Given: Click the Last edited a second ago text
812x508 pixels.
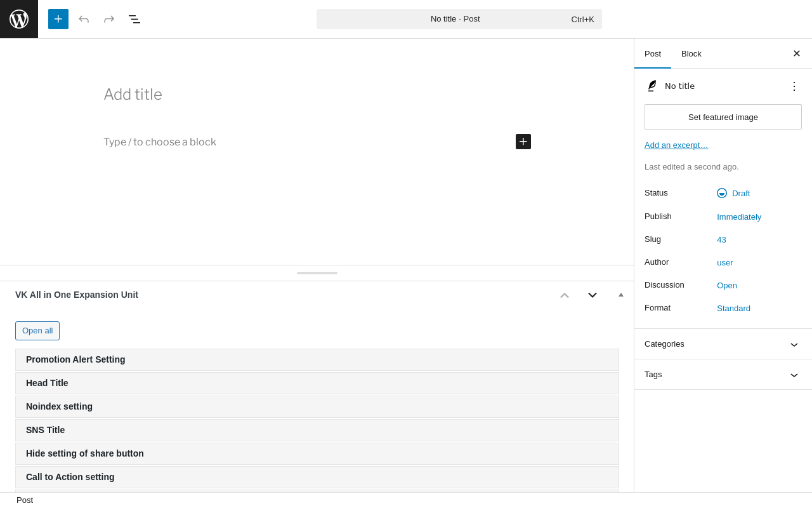Looking at the screenshot, I should pyautogui.click(x=691, y=166).
